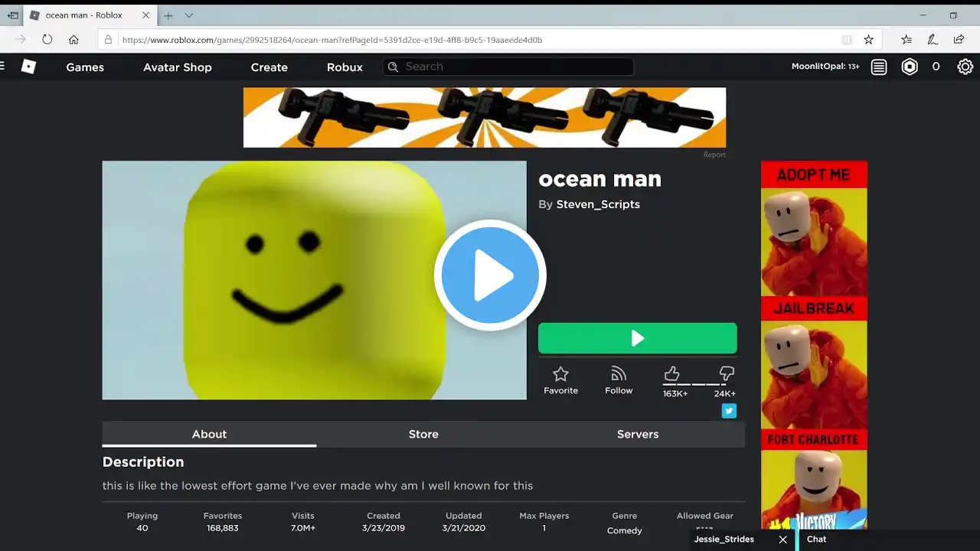
Task: Click the 163K+ likes count
Action: tap(675, 394)
